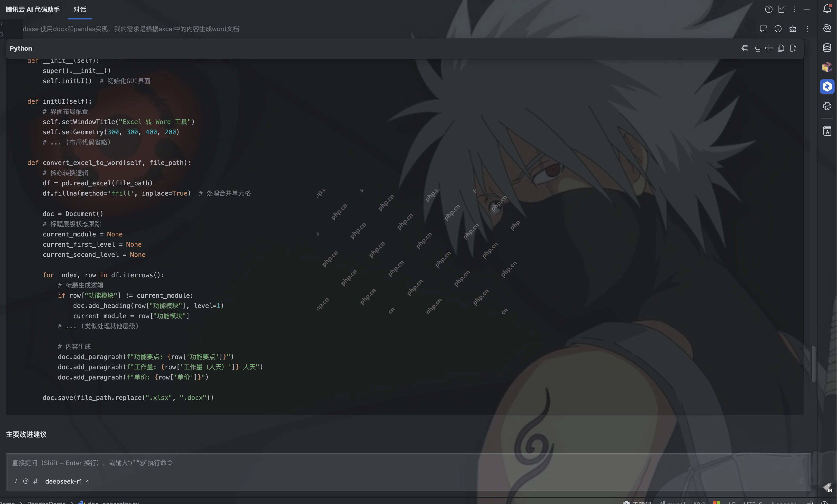Click the slash command shortcut

coord(16,481)
